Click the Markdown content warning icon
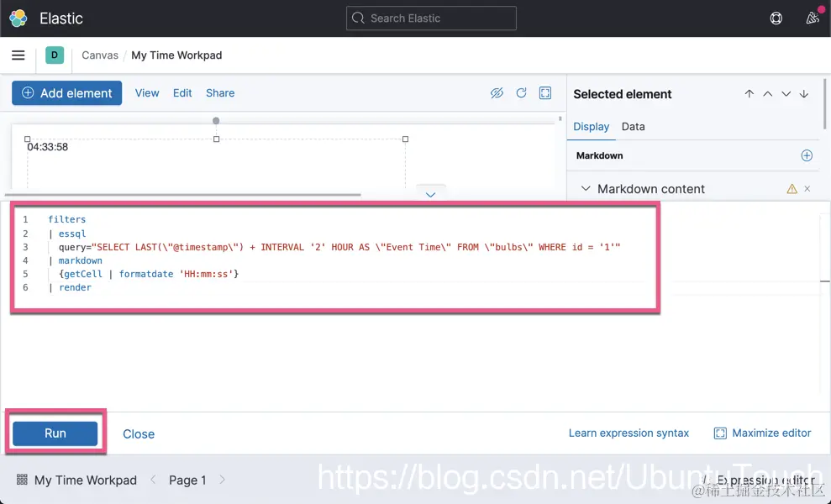This screenshot has height=504, width=831. [792, 189]
